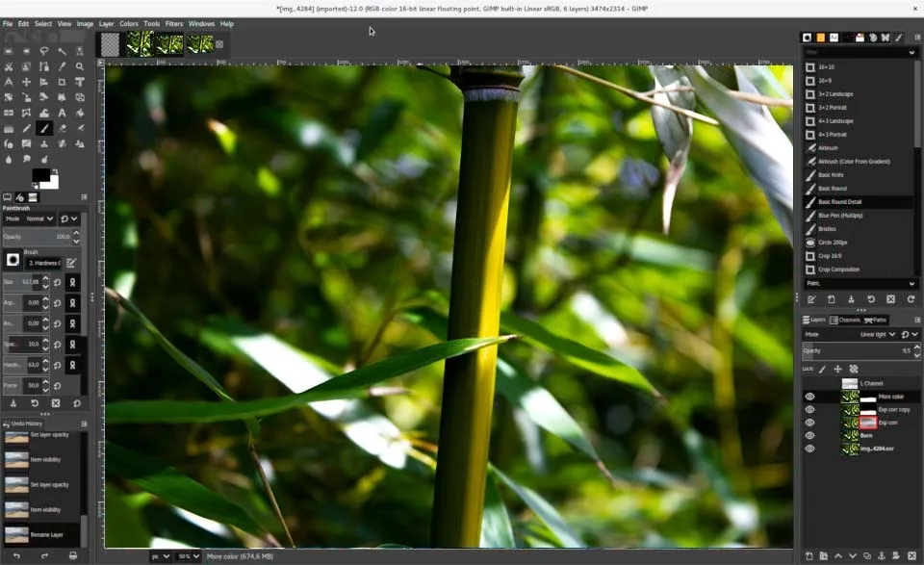This screenshot has width=924, height=565.
Task: Open the Filters menu
Action: 173,23
